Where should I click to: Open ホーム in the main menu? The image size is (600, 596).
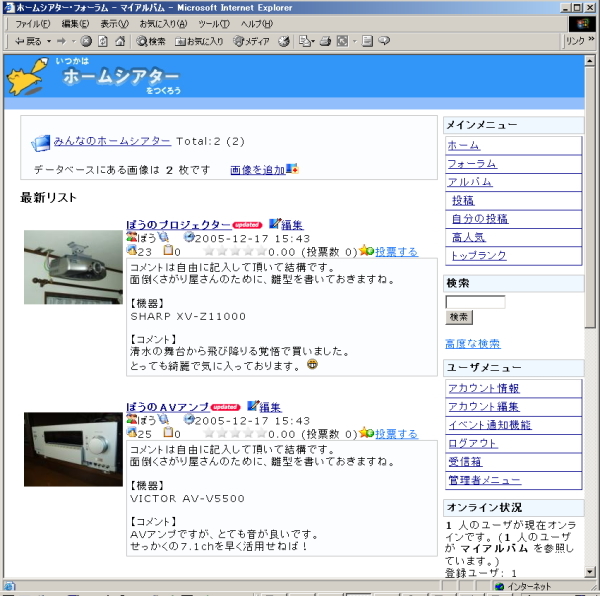463,145
